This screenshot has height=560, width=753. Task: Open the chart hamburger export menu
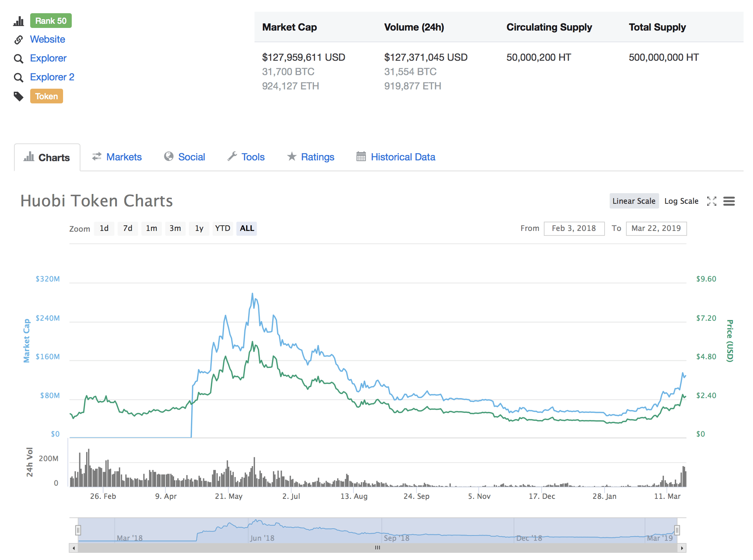pos(729,201)
